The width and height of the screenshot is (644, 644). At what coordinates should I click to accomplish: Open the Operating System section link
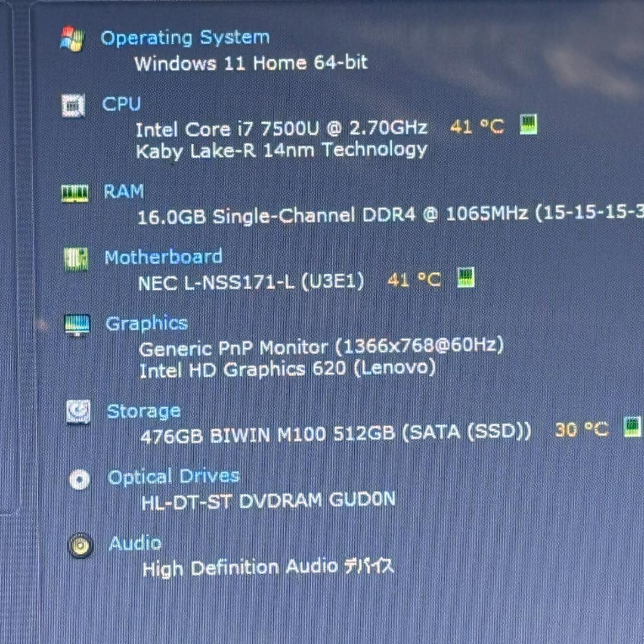point(185,38)
